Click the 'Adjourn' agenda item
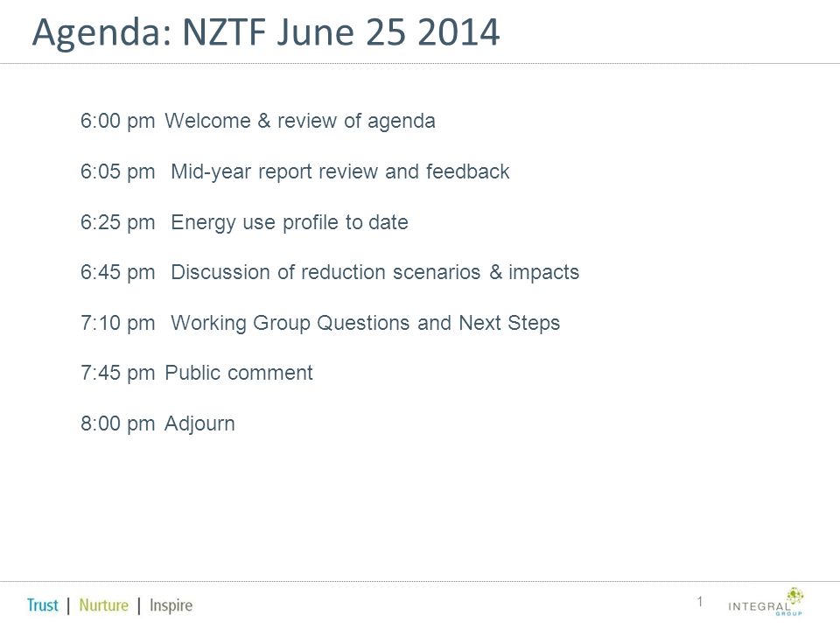The width and height of the screenshot is (840, 630). pyautogui.click(x=199, y=424)
